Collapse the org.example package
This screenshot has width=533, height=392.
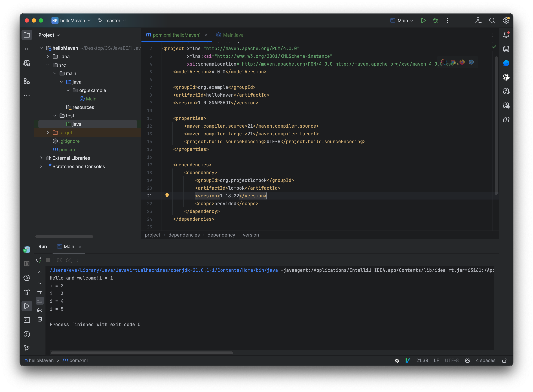point(68,90)
